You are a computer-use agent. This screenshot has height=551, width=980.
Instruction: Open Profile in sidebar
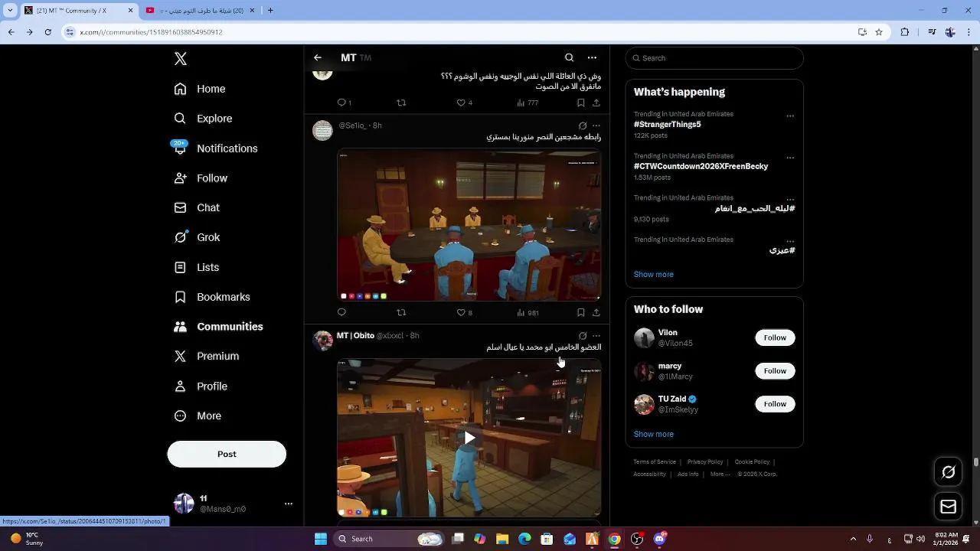[x=201, y=386]
